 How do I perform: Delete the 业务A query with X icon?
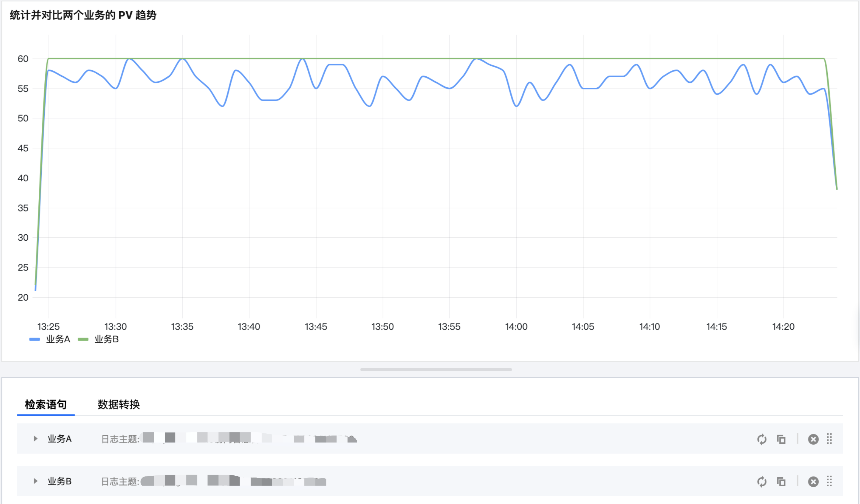coord(813,439)
